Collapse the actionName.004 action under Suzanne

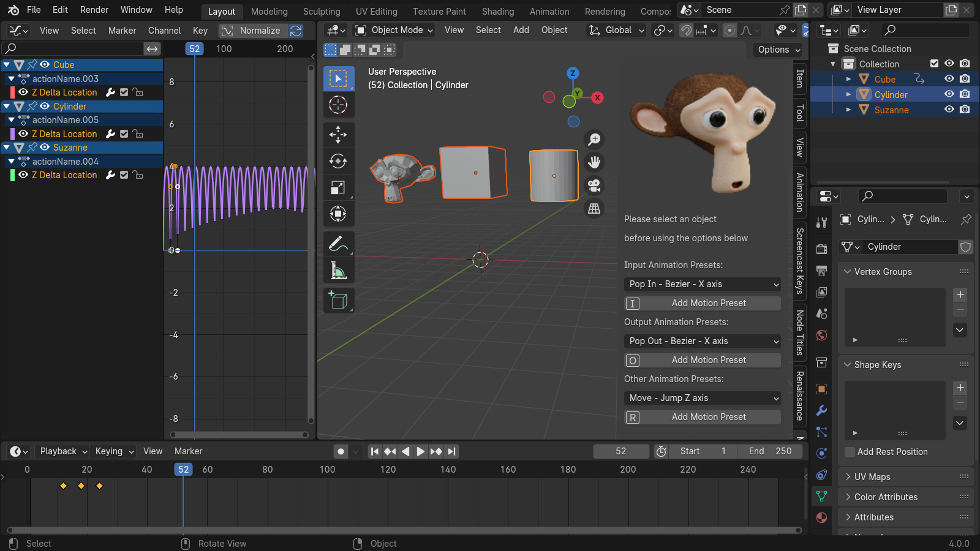point(10,161)
